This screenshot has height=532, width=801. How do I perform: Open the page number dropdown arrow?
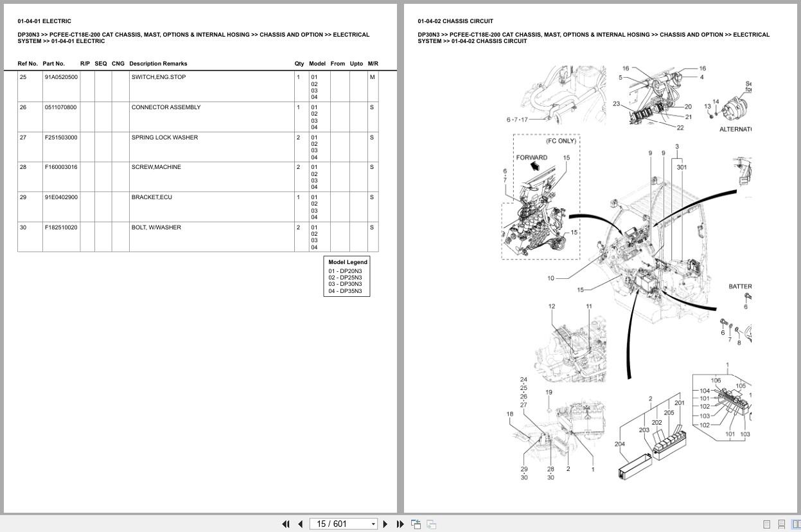tap(373, 524)
